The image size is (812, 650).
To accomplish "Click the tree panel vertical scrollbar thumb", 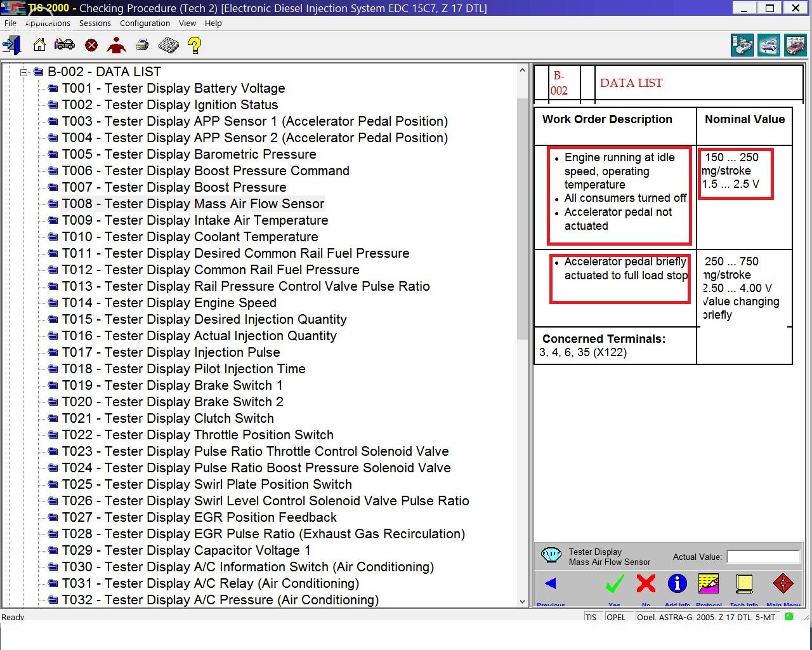I will 523,219.
